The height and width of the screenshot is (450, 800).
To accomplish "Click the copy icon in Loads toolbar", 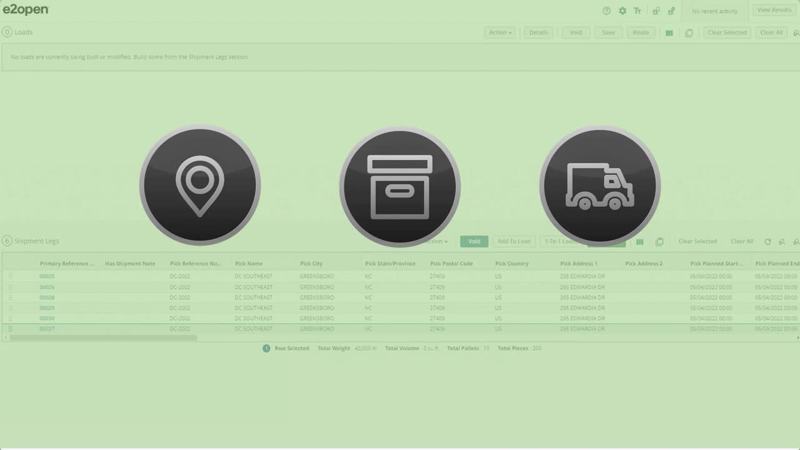I will point(688,33).
